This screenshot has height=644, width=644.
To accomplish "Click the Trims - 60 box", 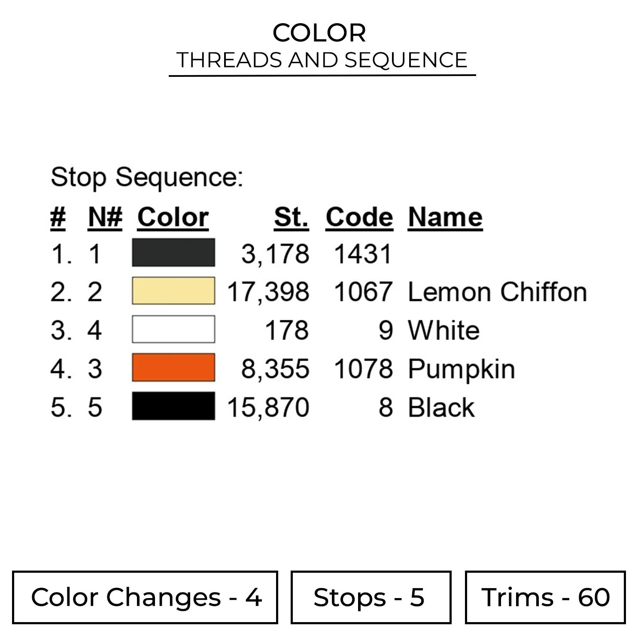I will (545, 597).
